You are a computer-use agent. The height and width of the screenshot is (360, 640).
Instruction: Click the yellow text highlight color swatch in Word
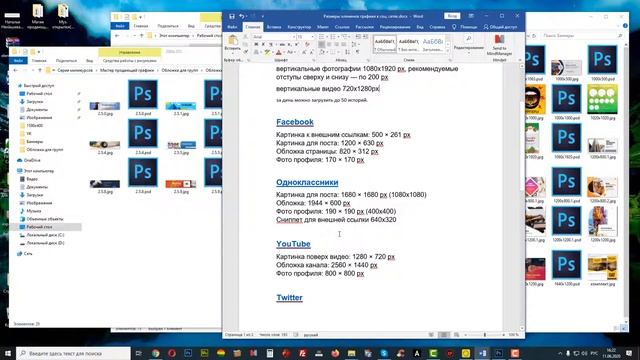click(x=267, y=52)
